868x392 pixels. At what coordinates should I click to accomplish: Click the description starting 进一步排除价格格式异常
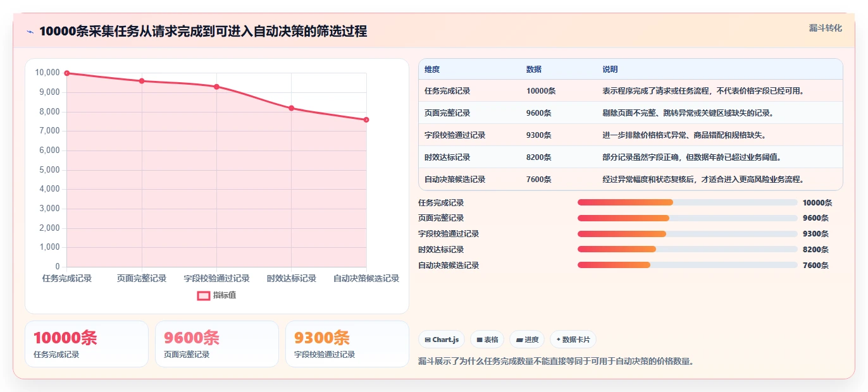click(685, 135)
